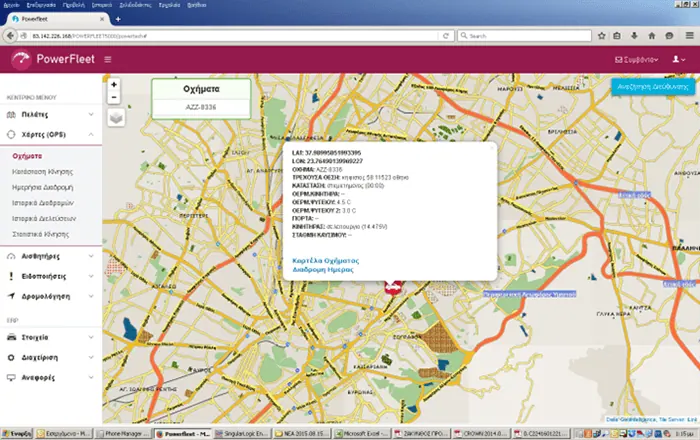Toggle the sidebar hamburger icon beside PowerFleet

click(108, 59)
